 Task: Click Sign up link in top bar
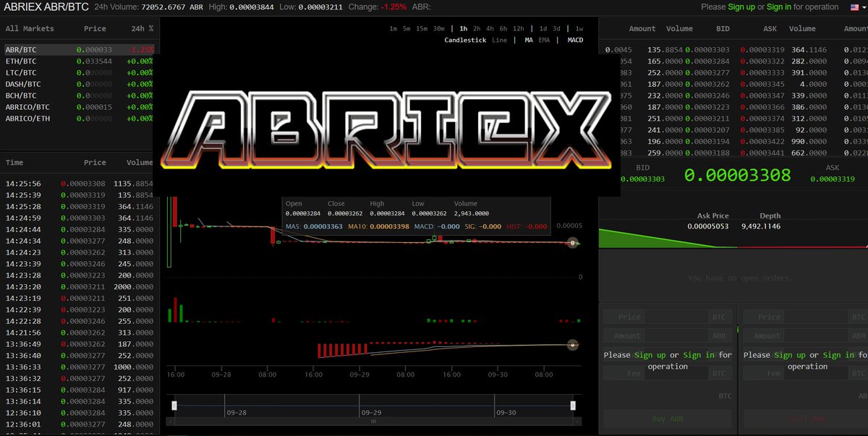click(741, 7)
